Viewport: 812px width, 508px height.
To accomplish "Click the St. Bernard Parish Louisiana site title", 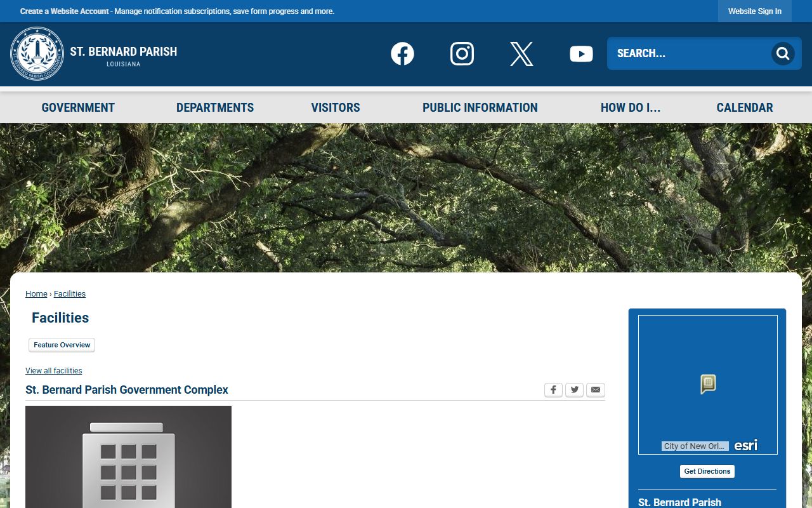I will pos(124,55).
